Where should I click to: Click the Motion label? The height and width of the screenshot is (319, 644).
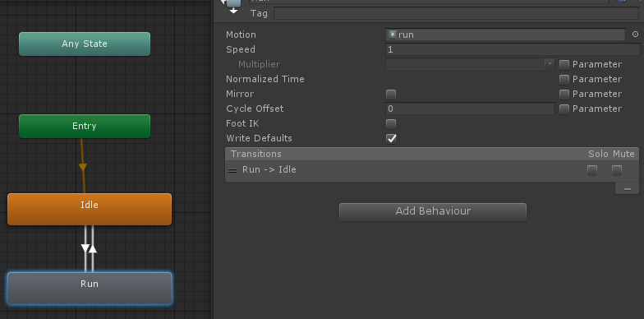click(x=241, y=35)
